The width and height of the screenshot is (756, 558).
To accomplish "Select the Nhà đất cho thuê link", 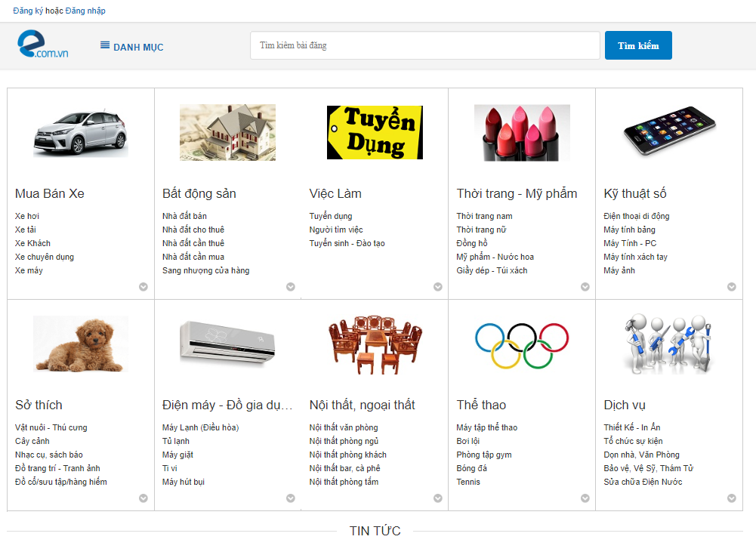I will point(193,230).
